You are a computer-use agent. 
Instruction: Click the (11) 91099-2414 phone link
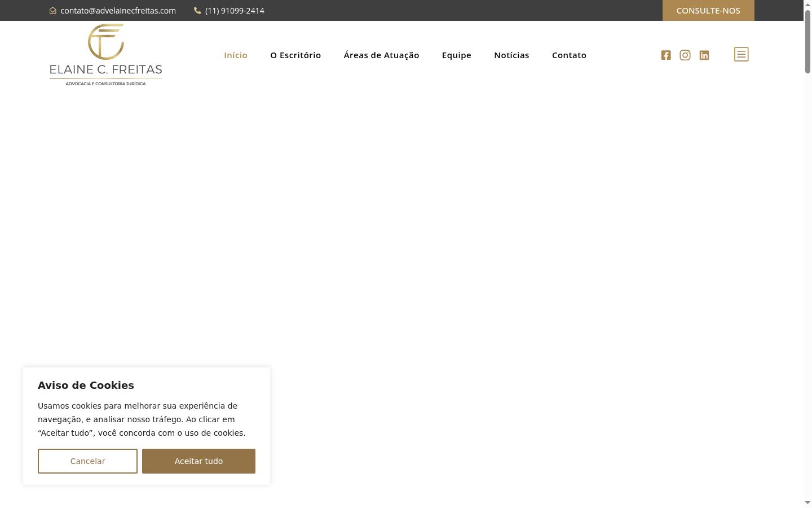tap(235, 11)
